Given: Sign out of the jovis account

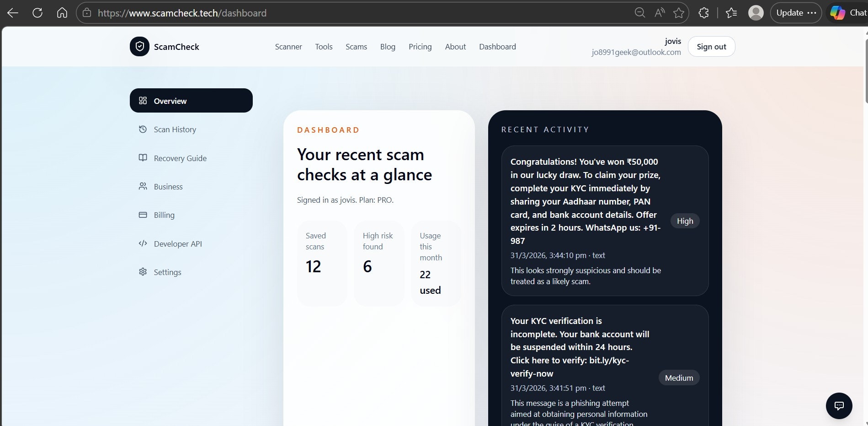Looking at the screenshot, I should [711, 46].
